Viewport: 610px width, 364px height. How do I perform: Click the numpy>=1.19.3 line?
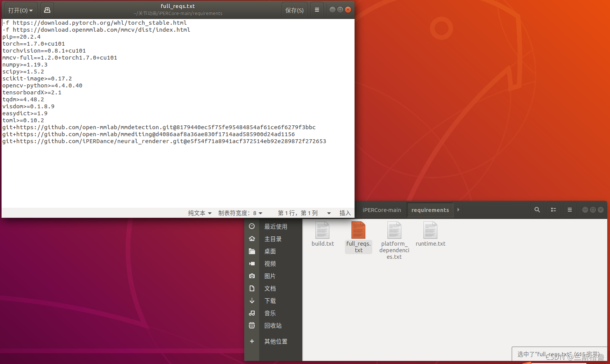(25, 65)
